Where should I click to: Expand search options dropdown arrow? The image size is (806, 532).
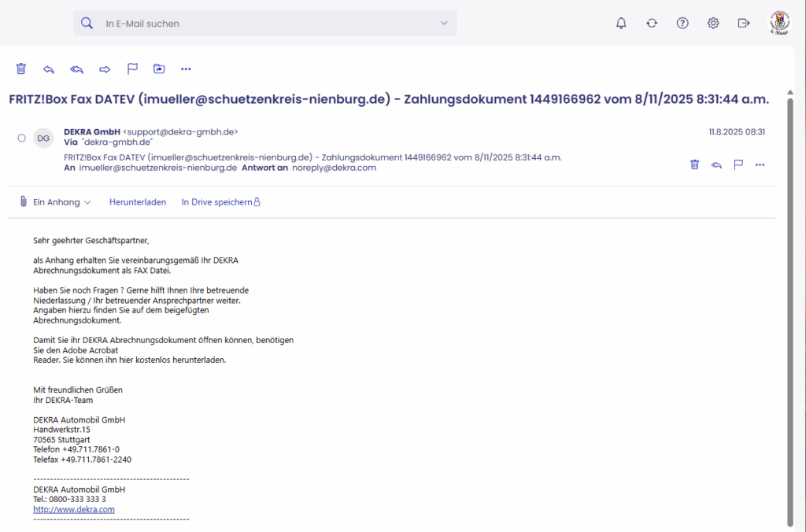pyautogui.click(x=444, y=23)
